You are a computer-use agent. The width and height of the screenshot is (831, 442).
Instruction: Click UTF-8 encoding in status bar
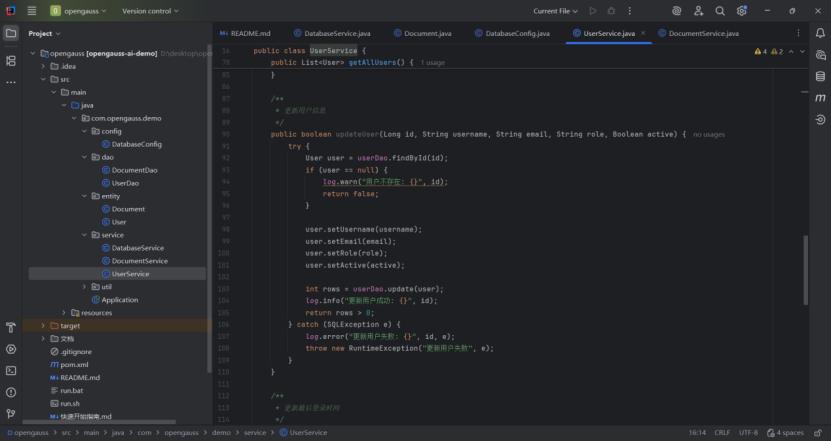pos(748,432)
